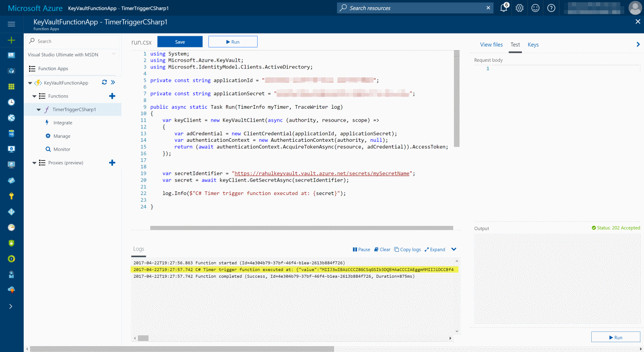
Task: Click double chevron beside KeyVaultFunctionApp
Action: (x=113, y=82)
